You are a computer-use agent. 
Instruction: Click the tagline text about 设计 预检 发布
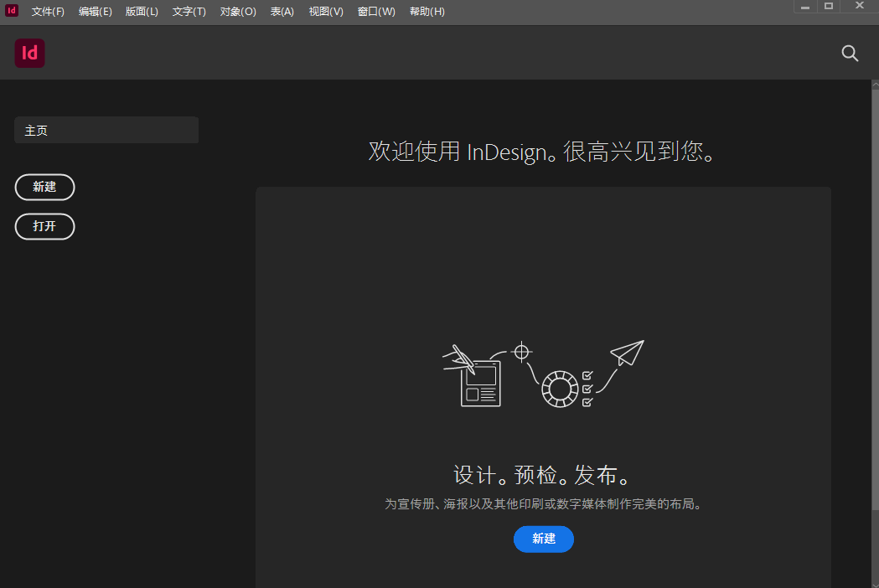coord(543,474)
